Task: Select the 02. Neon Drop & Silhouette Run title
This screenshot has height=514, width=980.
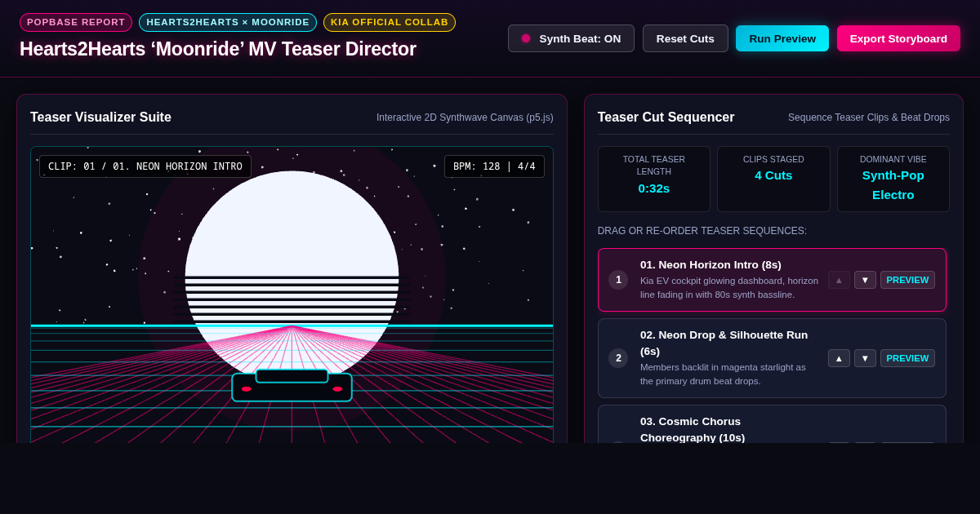Action: [724, 343]
